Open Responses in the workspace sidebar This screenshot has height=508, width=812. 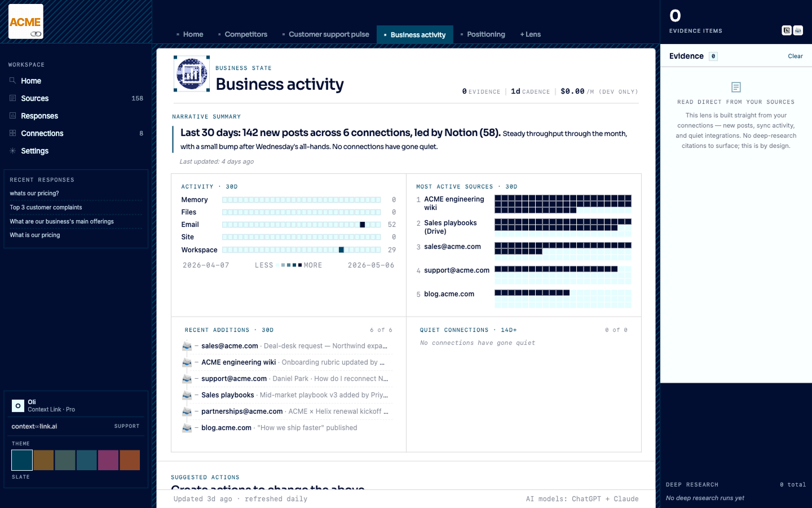(76, 116)
